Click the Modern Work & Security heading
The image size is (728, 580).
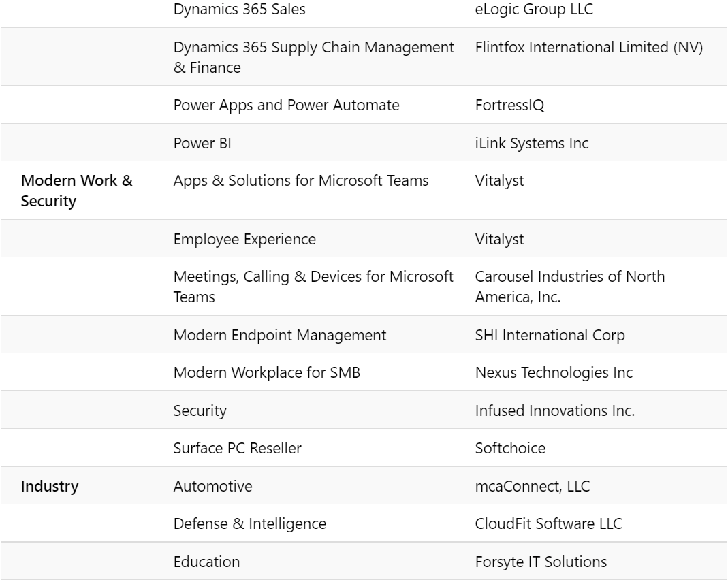[76, 191]
